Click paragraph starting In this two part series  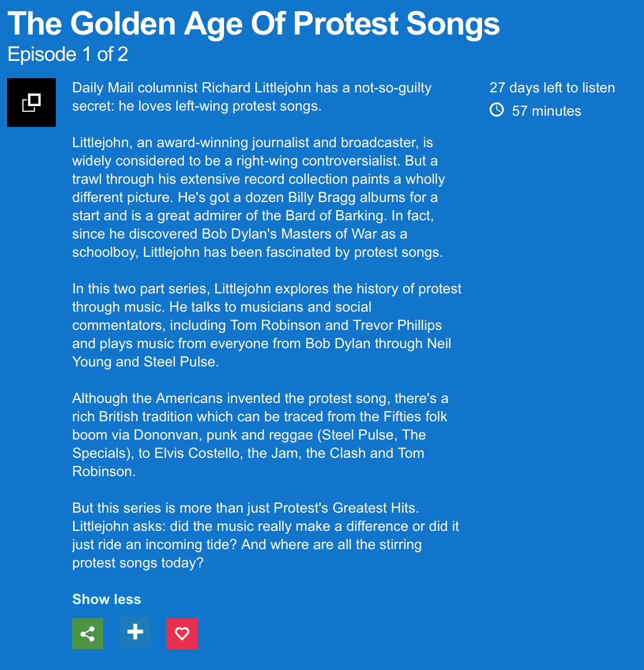coord(266,325)
